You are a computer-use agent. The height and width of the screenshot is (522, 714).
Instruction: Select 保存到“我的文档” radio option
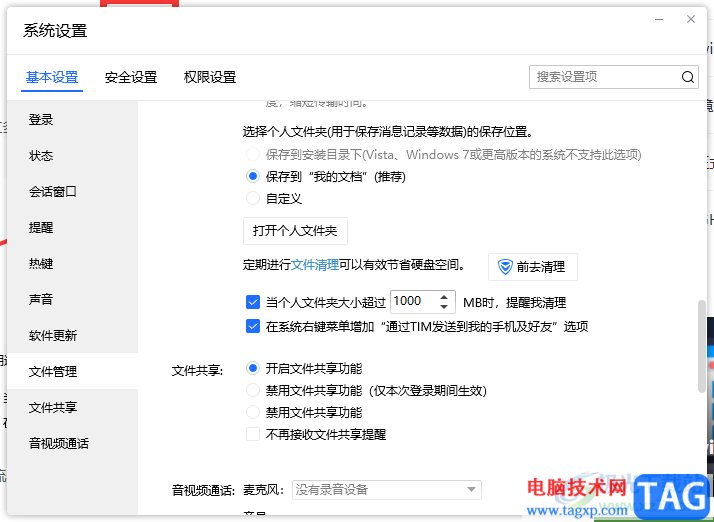(x=253, y=176)
